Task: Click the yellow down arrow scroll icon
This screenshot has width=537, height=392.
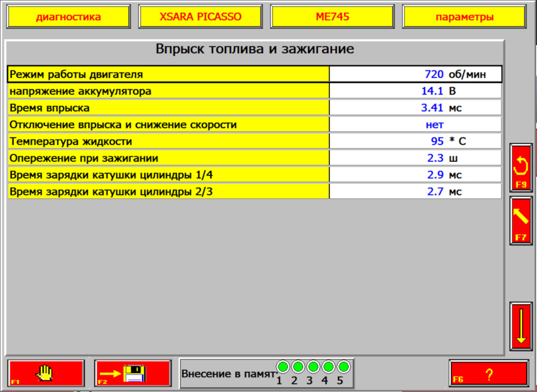Action: (520, 326)
